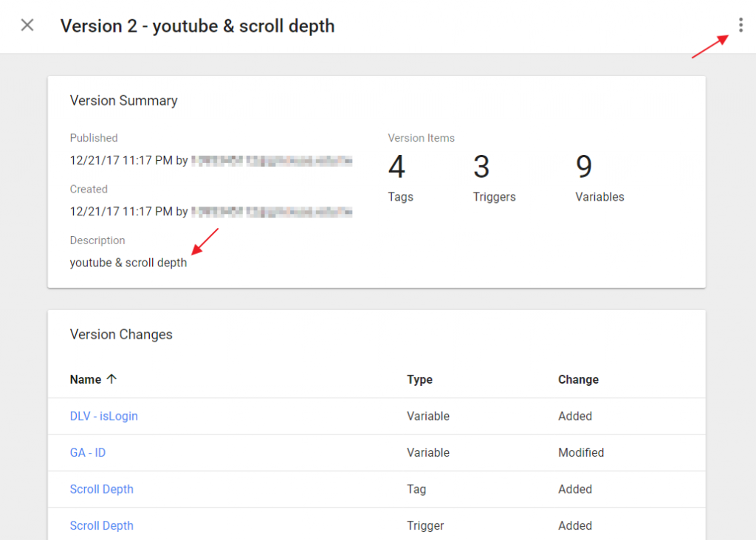Open the Scroll Depth trigger link
The width and height of the screenshot is (756, 540).
point(102,525)
